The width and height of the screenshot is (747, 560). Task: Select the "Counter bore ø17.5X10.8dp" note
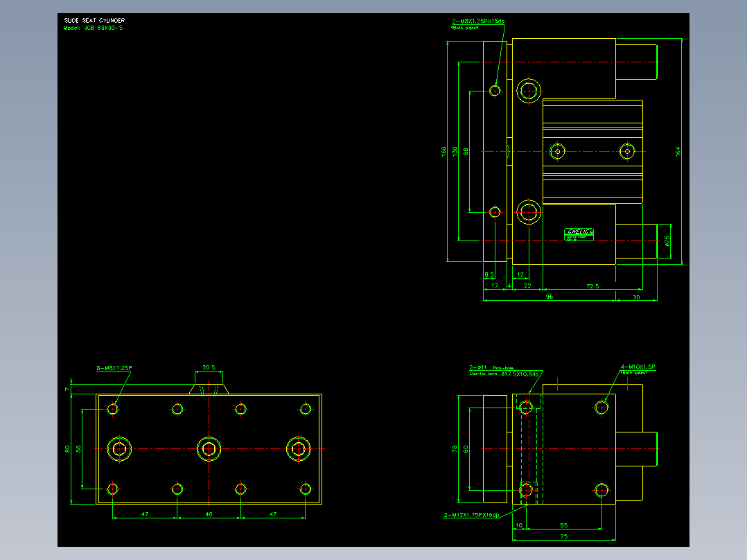(x=504, y=374)
